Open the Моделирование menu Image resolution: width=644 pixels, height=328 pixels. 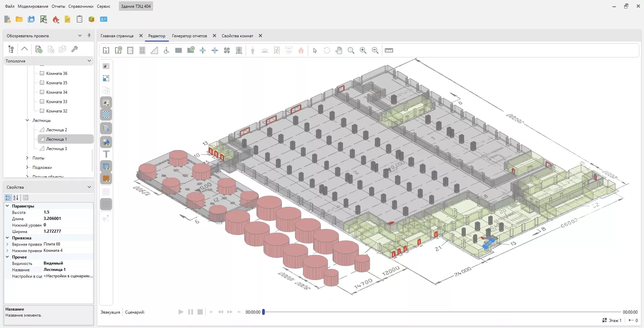33,6
